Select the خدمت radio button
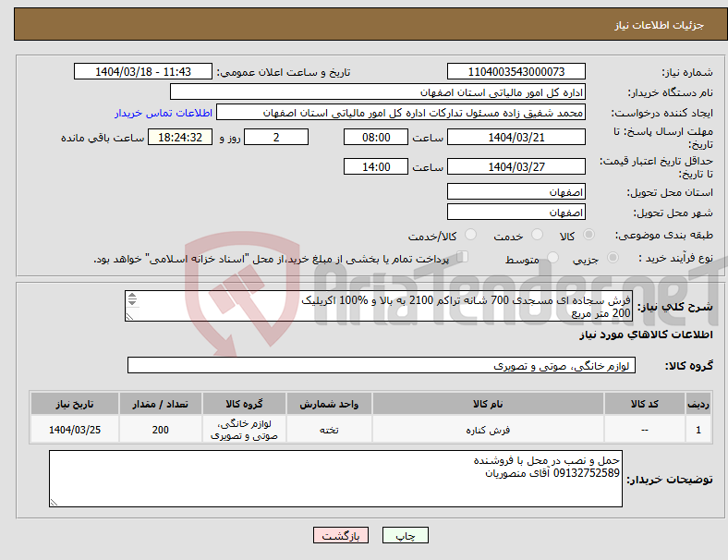The height and width of the screenshot is (560, 728). coord(537,235)
